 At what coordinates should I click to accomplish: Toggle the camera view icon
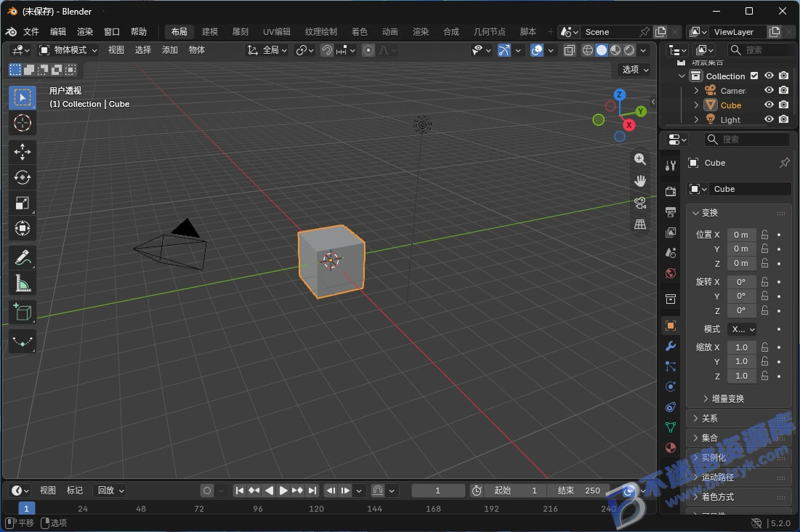pyautogui.click(x=640, y=203)
